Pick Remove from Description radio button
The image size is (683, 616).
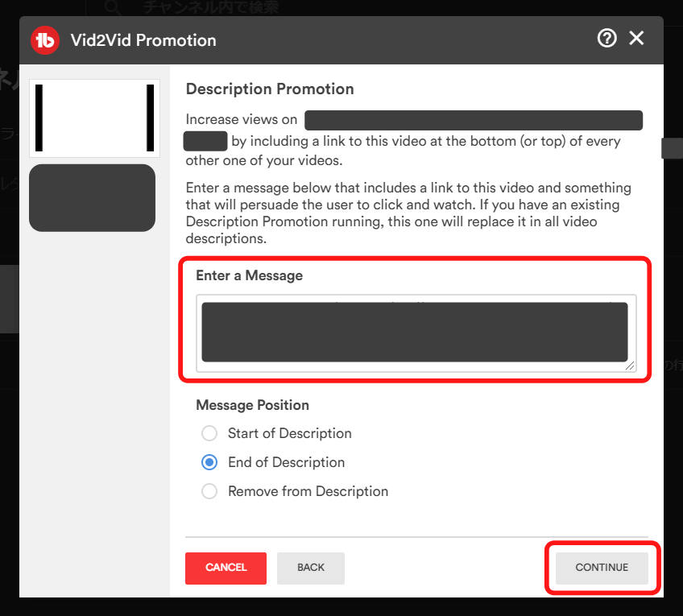tap(209, 491)
